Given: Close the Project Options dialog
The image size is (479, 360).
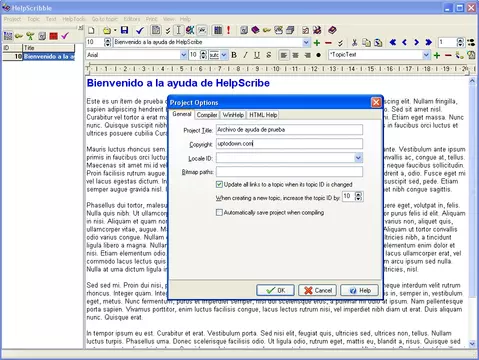Looking at the screenshot, I should point(376,102).
